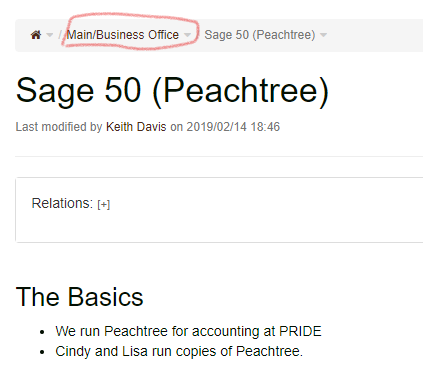Open the Main/Business Office breadcrumb link

(x=122, y=35)
